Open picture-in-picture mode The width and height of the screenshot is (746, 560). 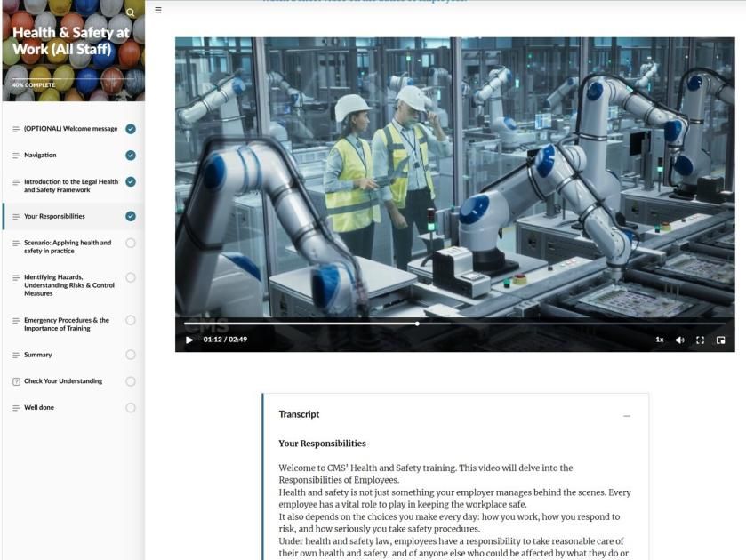point(721,340)
